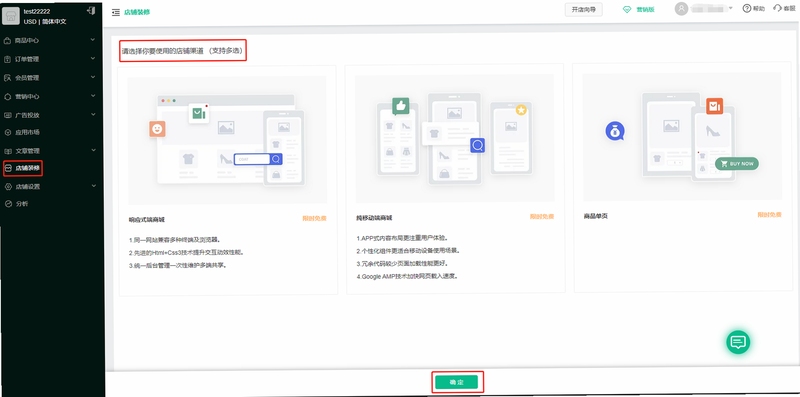
Task: Click the 会员管理 sidebar icon
Action: [8, 78]
